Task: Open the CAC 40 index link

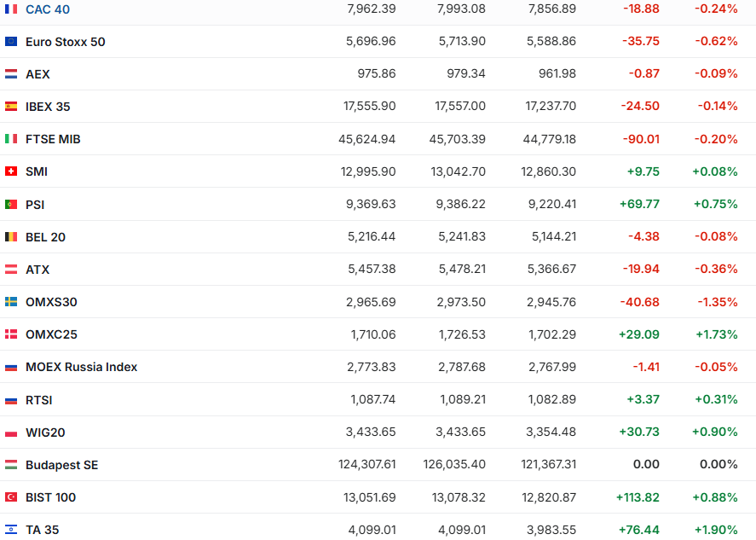Action: pos(48,9)
